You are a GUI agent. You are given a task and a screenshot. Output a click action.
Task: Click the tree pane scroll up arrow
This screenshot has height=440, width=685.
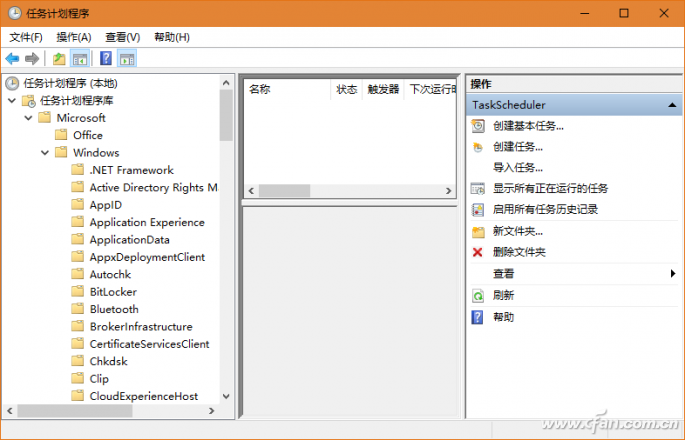click(226, 83)
